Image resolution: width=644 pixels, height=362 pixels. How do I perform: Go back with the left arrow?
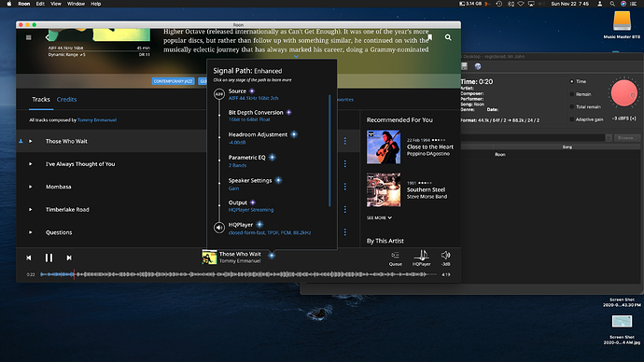click(x=47, y=37)
